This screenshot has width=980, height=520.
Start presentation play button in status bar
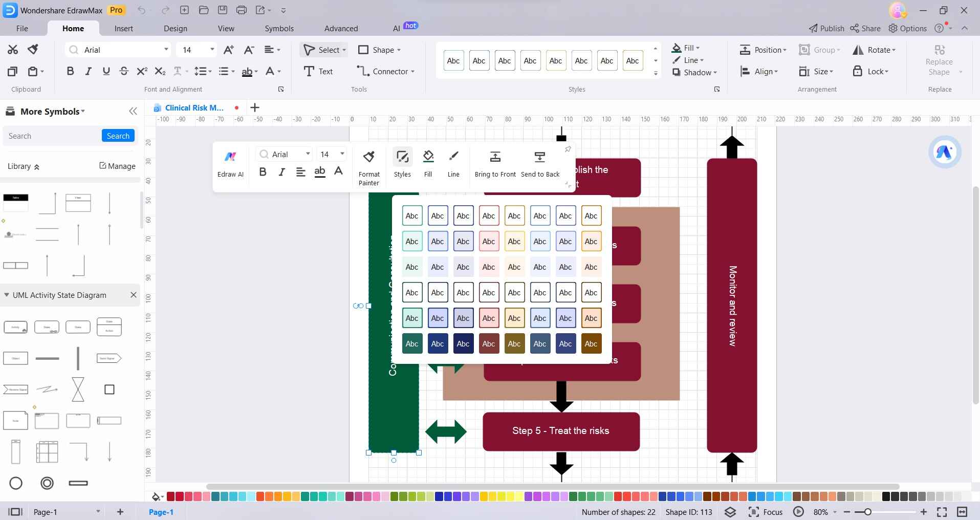[798, 512]
